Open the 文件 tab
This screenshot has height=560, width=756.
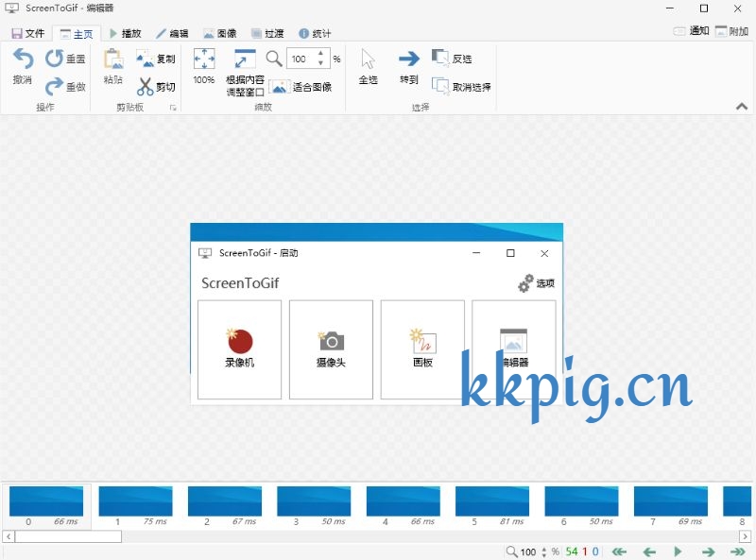click(x=28, y=33)
